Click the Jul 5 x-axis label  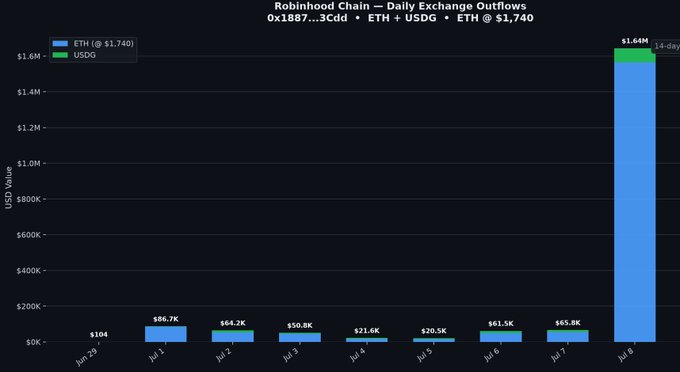[424, 355]
